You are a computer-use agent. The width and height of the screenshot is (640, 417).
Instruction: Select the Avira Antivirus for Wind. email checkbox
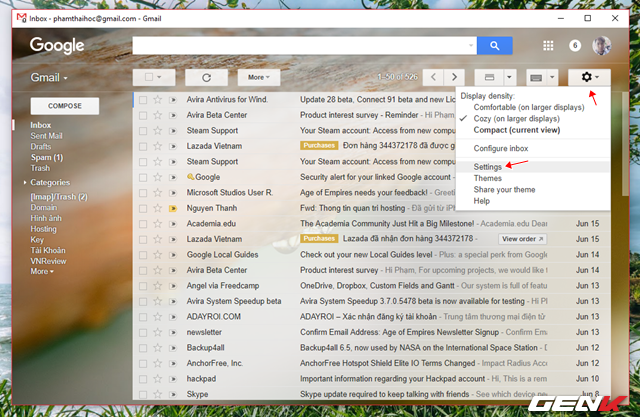(x=143, y=100)
